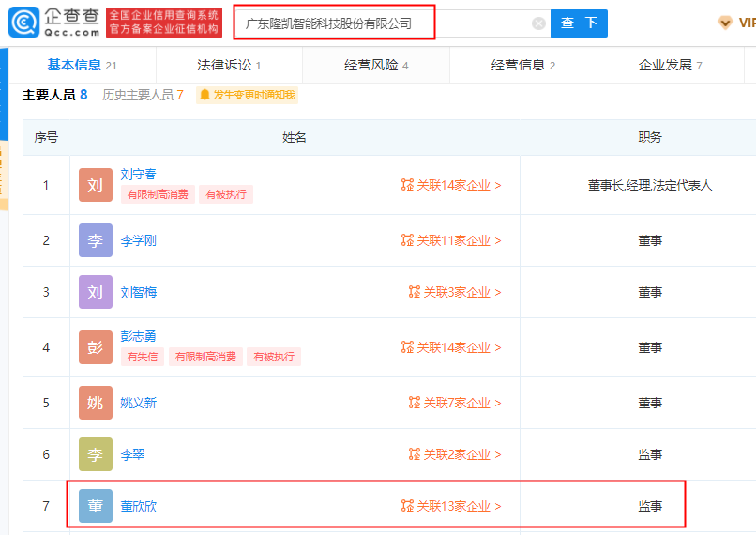The width and height of the screenshot is (756, 535).
Task: Open the 经营信息 tab
Action: point(523,65)
